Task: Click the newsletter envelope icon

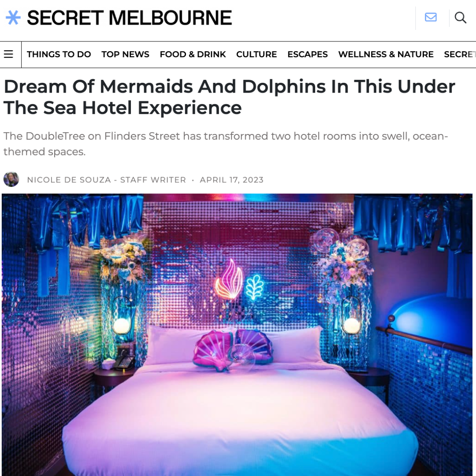Action: (x=431, y=17)
